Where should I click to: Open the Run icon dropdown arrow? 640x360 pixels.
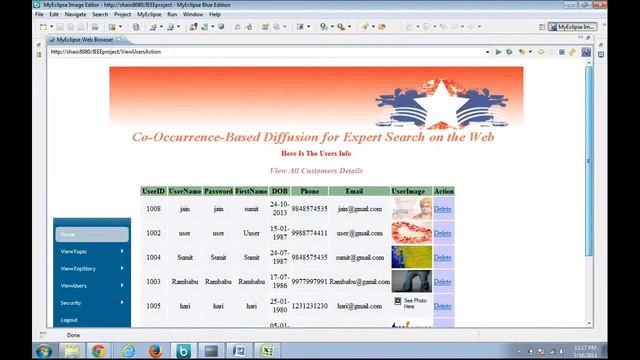(x=332, y=27)
